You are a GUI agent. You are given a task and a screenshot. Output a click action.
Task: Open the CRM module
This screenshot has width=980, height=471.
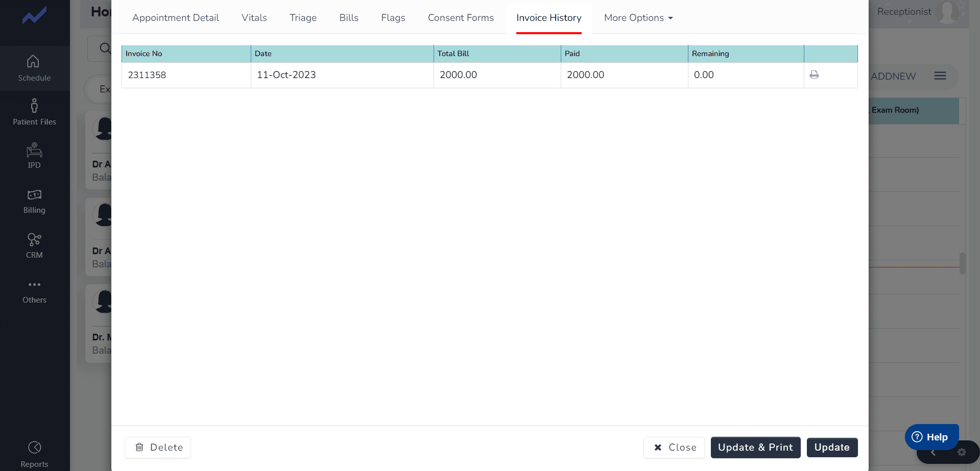[x=34, y=246]
